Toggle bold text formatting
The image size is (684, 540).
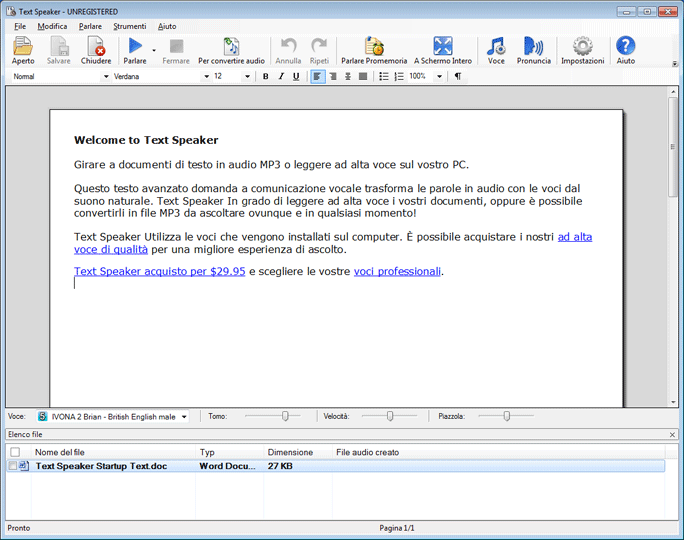265,76
